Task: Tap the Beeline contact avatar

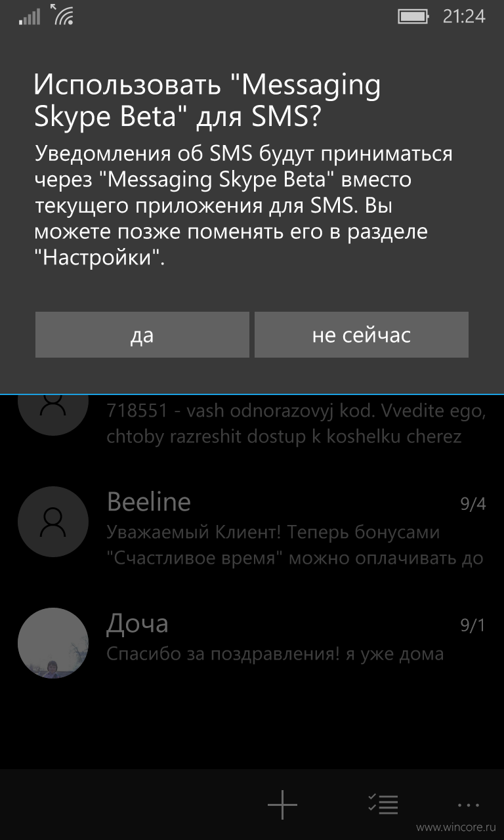Action: tap(53, 522)
